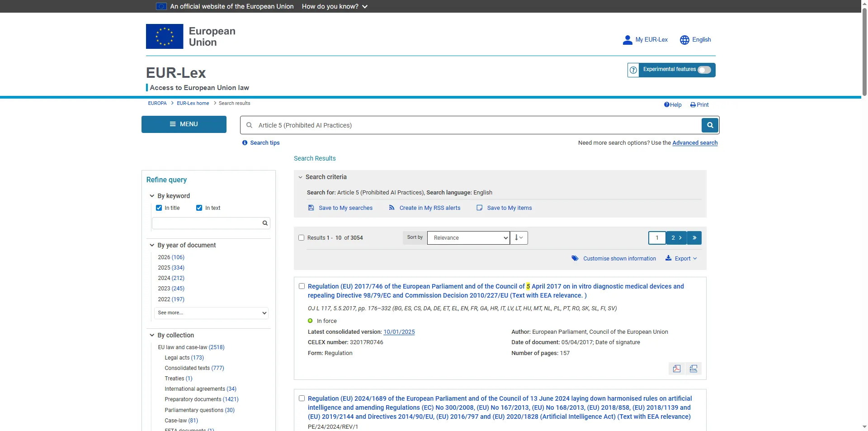Viewport: 868px width, 431px height.
Task: Click the EUR-Lex site title
Action: pos(176,73)
